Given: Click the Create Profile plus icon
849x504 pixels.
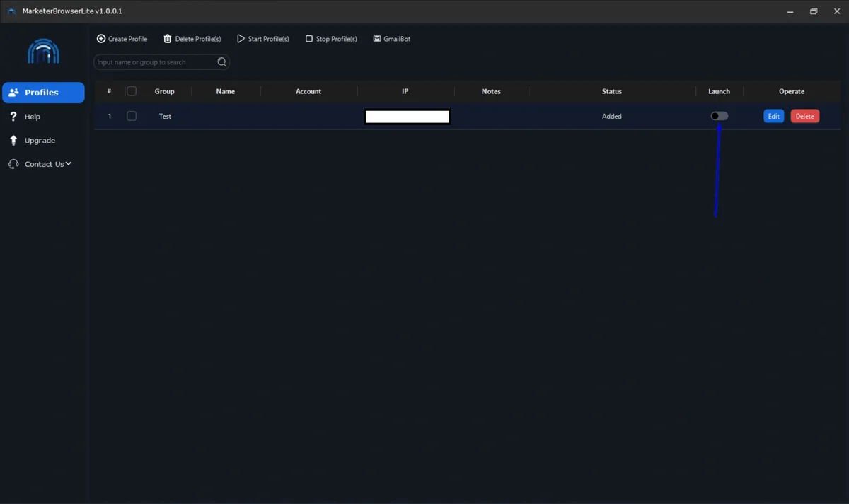Looking at the screenshot, I should (x=101, y=39).
